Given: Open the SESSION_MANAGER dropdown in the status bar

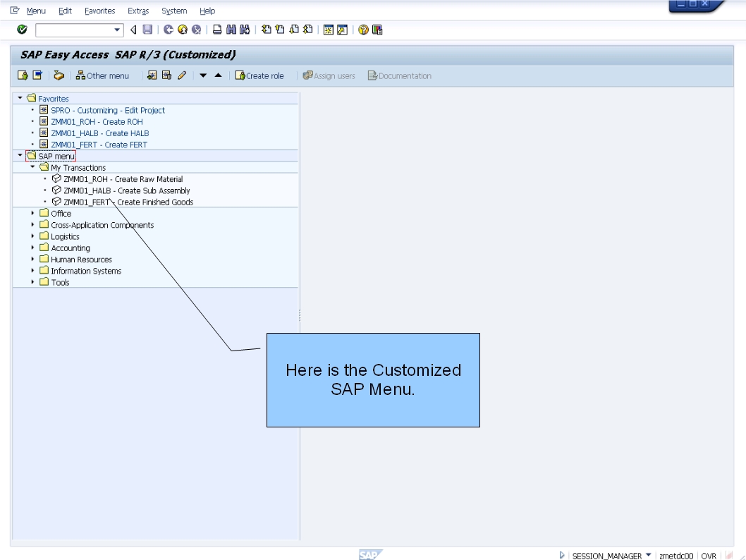Looking at the screenshot, I should tap(648, 555).
